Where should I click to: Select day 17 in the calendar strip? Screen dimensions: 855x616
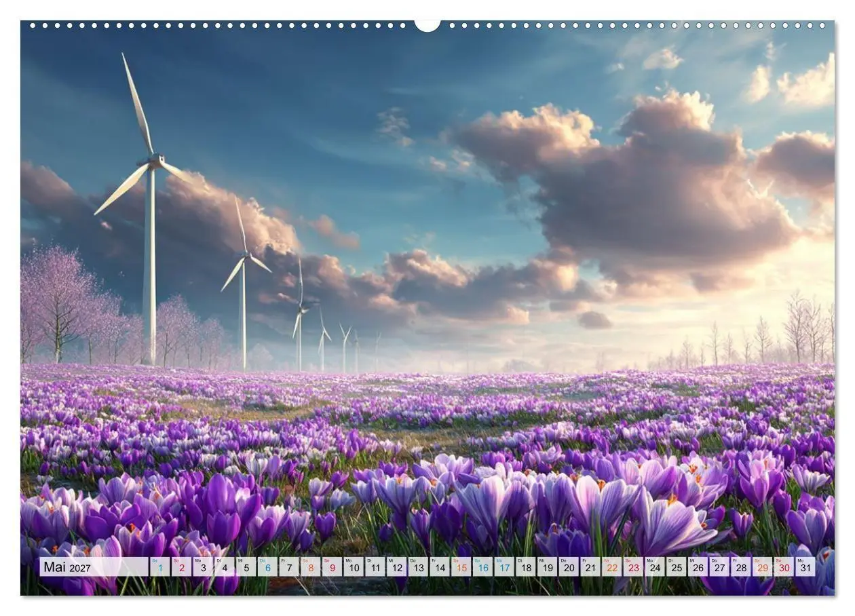click(503, 566)
